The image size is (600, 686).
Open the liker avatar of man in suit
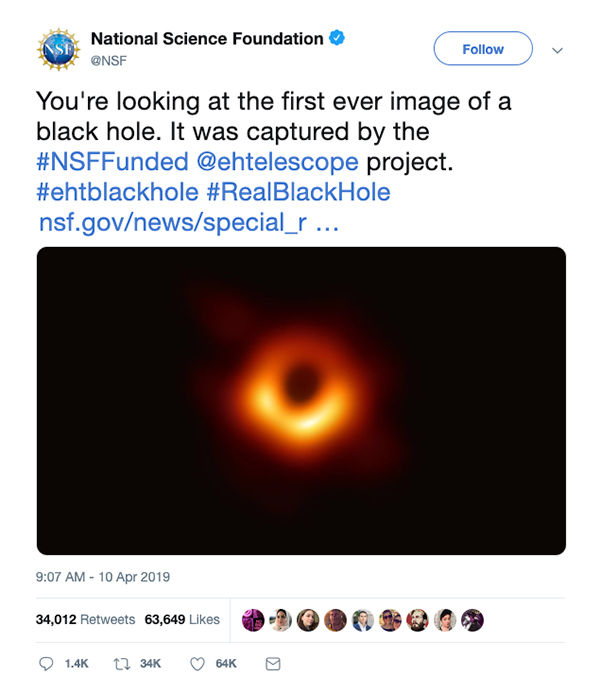point(363,620)
